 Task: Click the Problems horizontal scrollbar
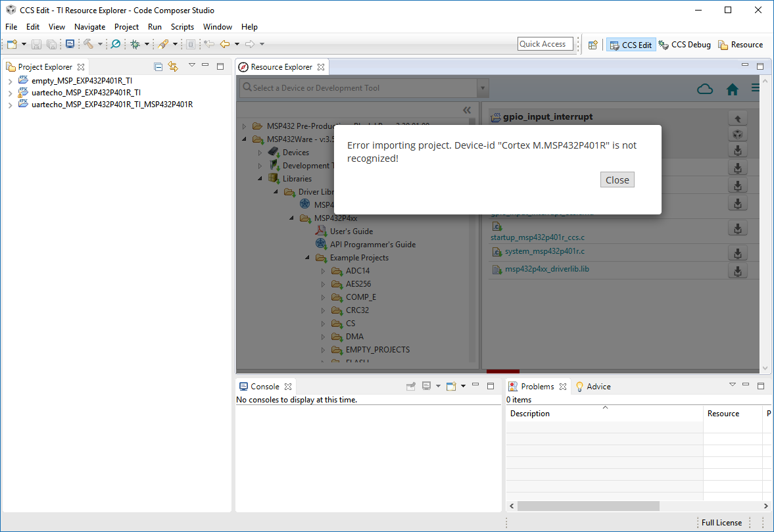pos(589,506)
